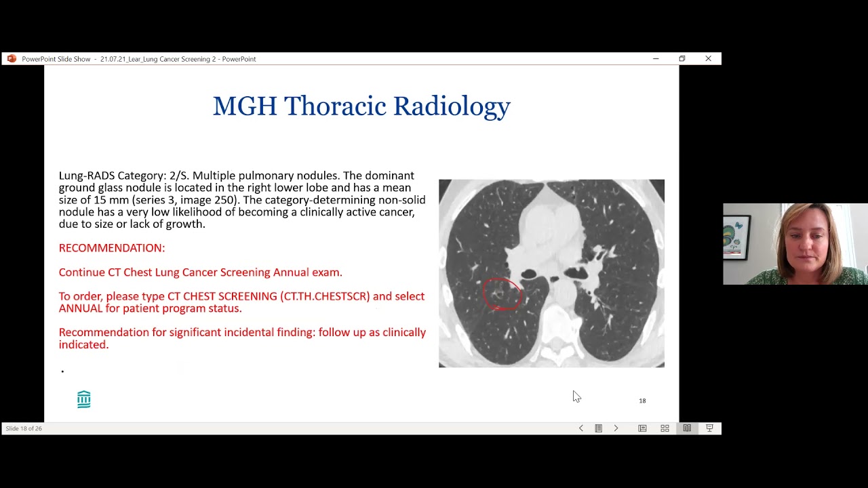Click the 'Lung-RADS Category: 2/S' paragraph

click(242, 199)
